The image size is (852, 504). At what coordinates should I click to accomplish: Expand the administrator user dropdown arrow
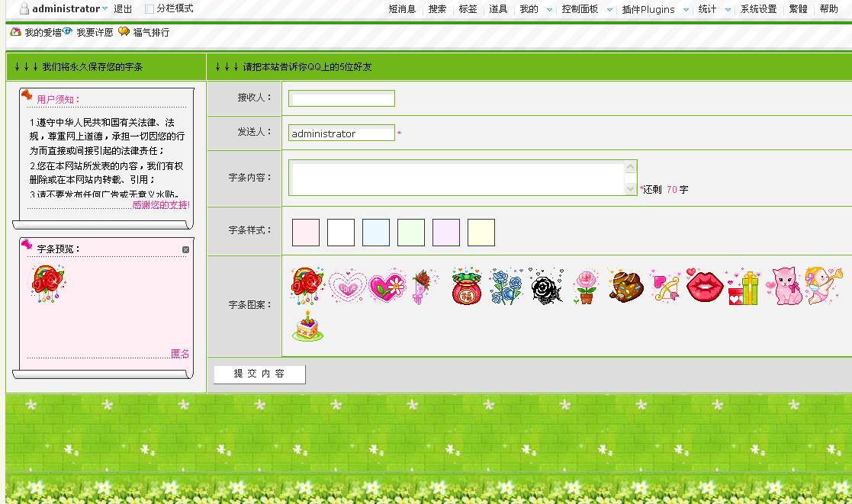104,8
